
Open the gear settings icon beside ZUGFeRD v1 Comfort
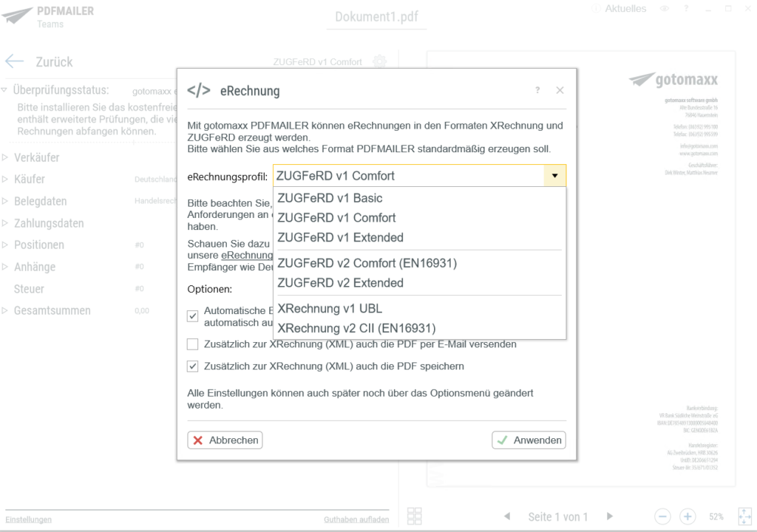(379, 61)
